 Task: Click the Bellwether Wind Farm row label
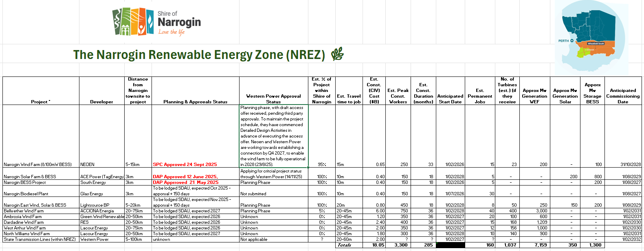(x=24, y=211)
